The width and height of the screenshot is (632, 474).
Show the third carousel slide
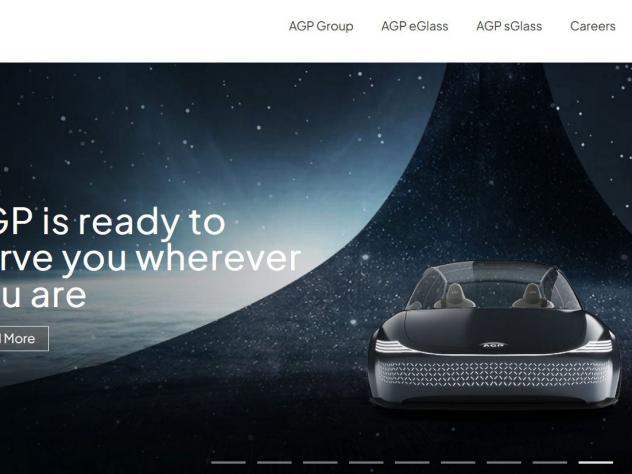320,462
